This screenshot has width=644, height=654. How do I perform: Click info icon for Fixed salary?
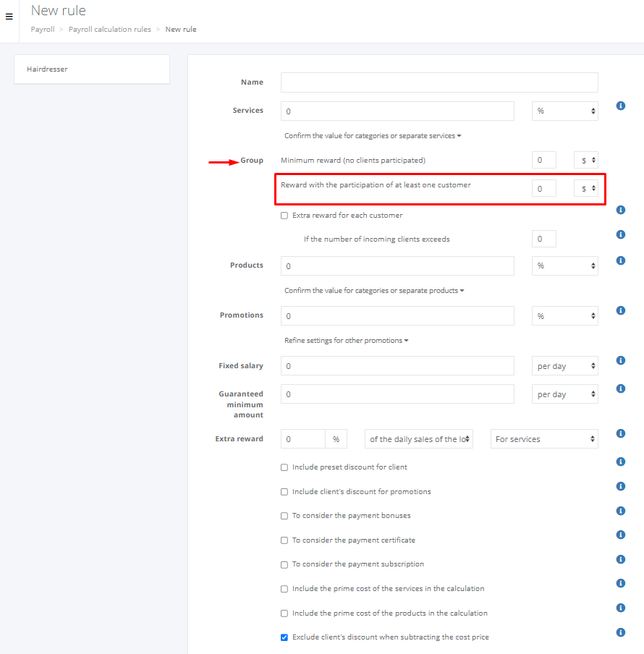620,360
